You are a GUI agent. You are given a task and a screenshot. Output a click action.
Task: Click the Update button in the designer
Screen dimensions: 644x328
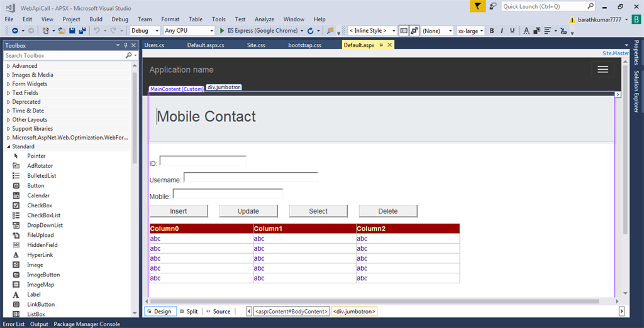click(x=248, y=211)
